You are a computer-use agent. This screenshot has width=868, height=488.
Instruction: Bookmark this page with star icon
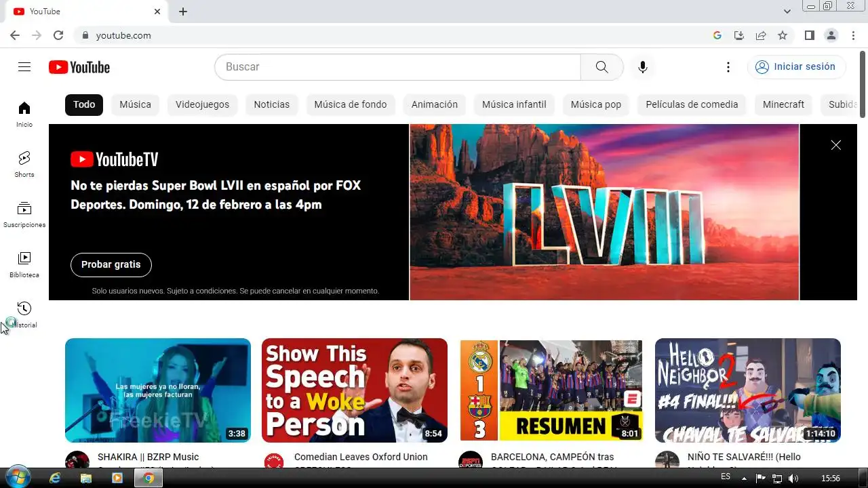[783, 35]
